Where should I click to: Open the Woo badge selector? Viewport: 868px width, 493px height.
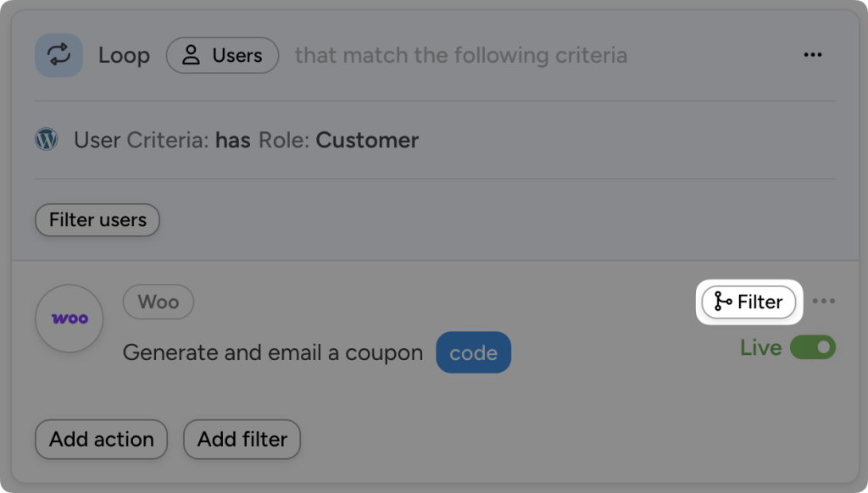(158, 302)
